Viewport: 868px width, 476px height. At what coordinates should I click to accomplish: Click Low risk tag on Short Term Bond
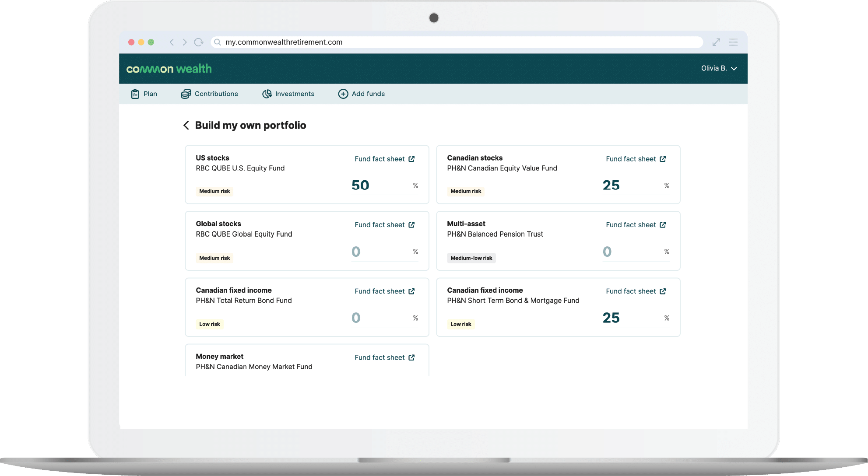[x=461, y=324]
